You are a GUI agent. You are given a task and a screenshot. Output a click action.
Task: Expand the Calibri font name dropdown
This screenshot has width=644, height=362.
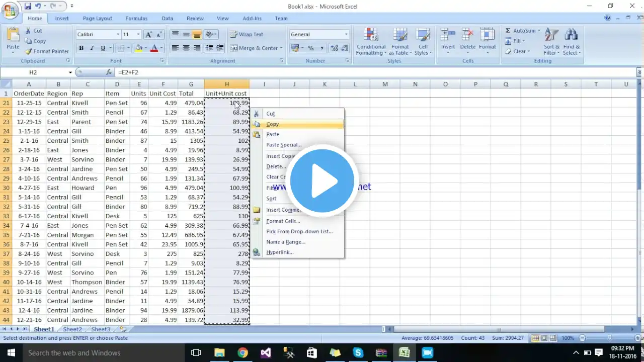pyautogui.click(x=118, y=35)
